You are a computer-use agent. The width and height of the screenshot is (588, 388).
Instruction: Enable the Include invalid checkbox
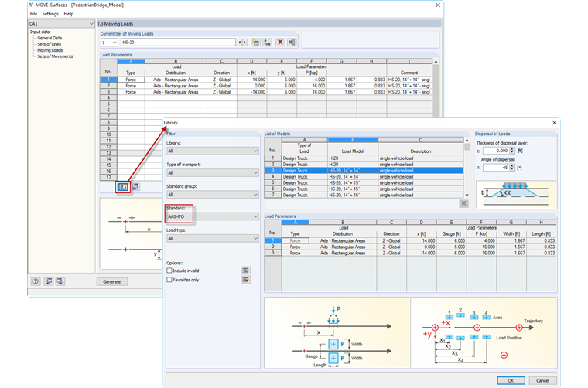tap(169, 271)
